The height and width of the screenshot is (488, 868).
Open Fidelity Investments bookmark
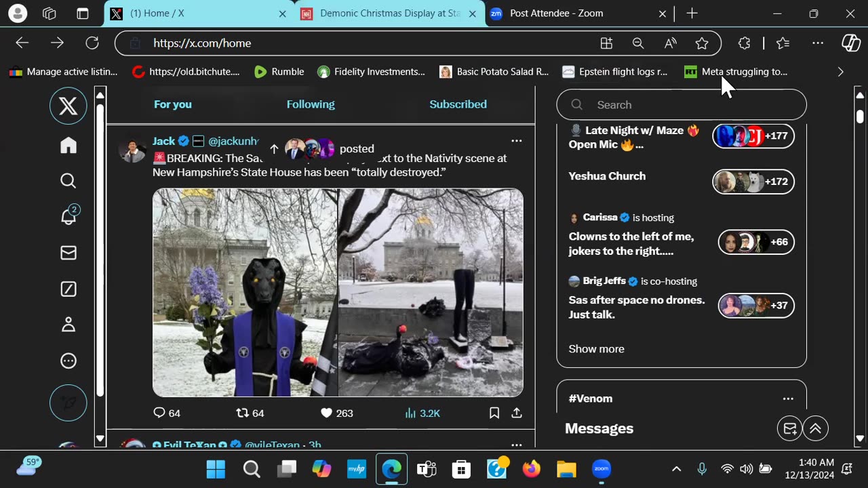[x=371, y=72]
